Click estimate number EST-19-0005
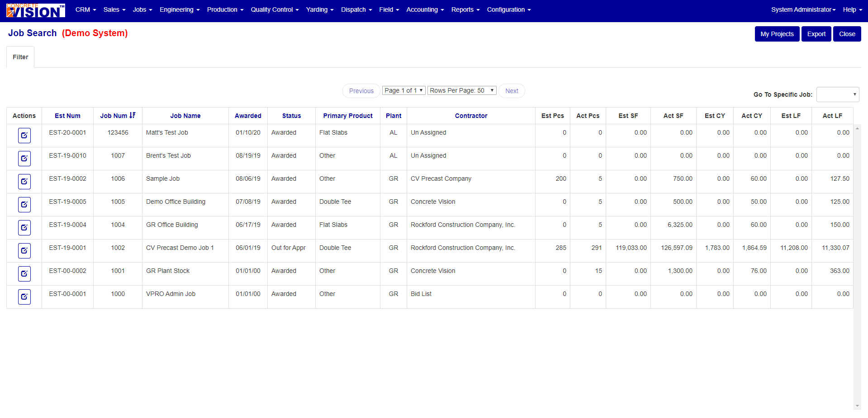The height and width of the screenshot is (418, 868). pos(67,202)
